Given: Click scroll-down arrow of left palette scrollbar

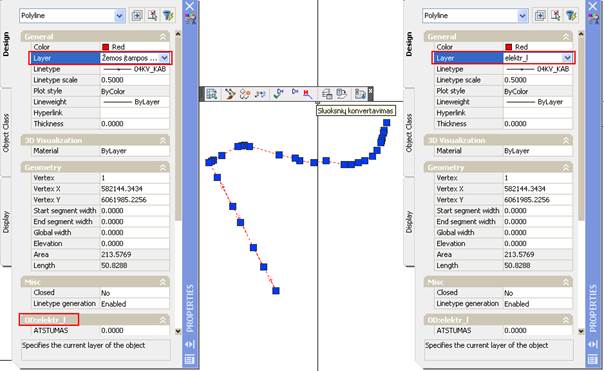Looking at the screenshot, I should pos(178,331).
